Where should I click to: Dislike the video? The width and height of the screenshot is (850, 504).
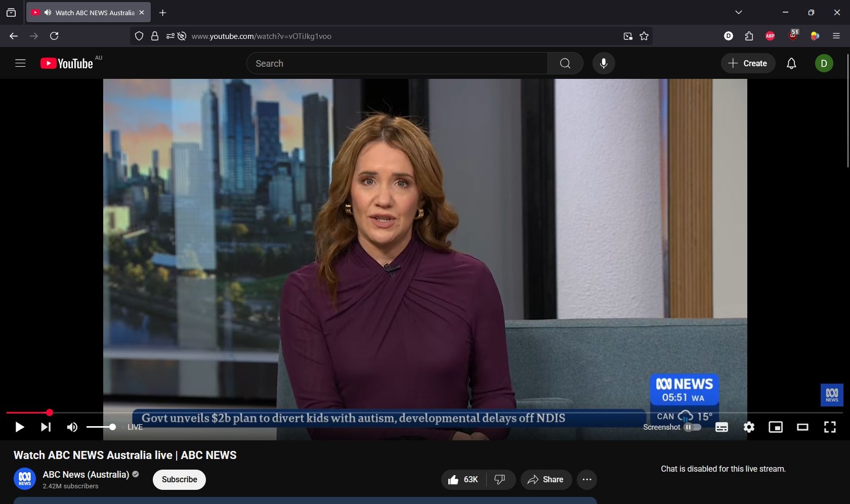[x=499, y=479]
